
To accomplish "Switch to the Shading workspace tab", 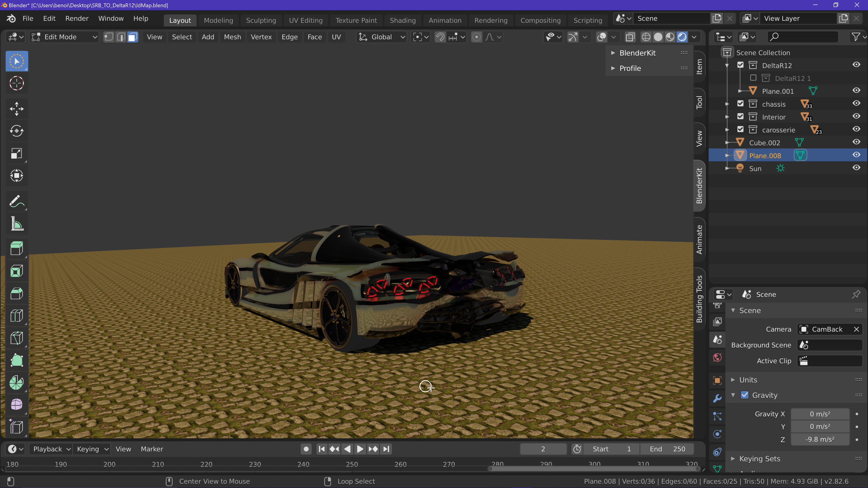I will pos(402,20).
